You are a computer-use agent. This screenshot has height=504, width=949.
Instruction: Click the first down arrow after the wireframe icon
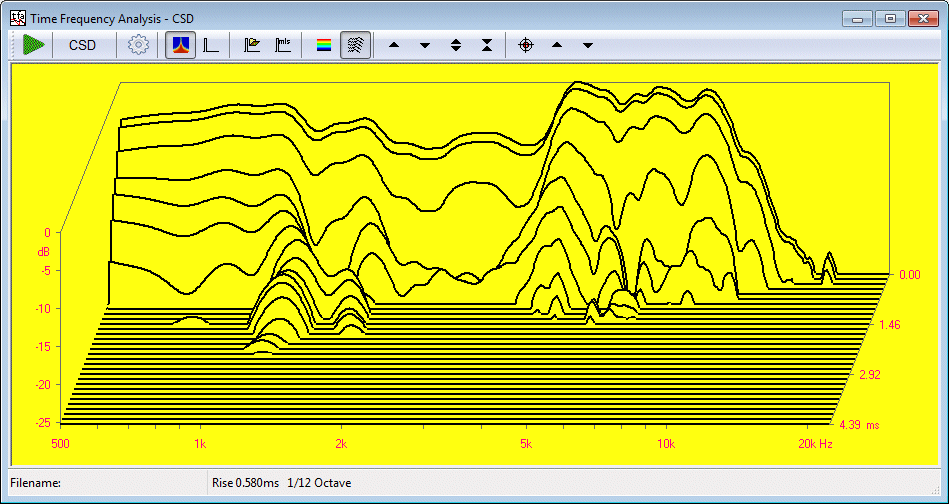coord(425,45)
